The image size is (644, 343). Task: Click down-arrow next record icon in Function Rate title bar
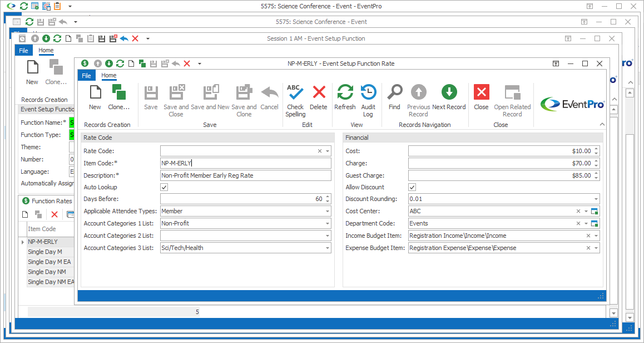coord(109,63)
